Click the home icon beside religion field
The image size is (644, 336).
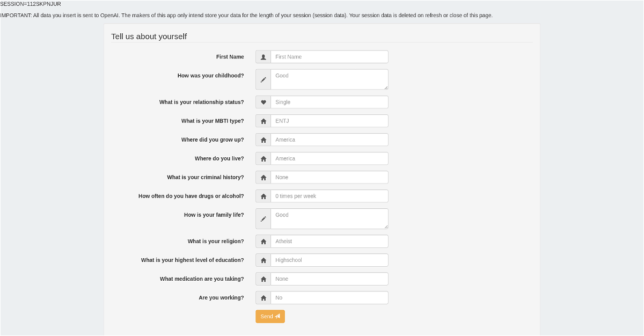tap(263, 242)
